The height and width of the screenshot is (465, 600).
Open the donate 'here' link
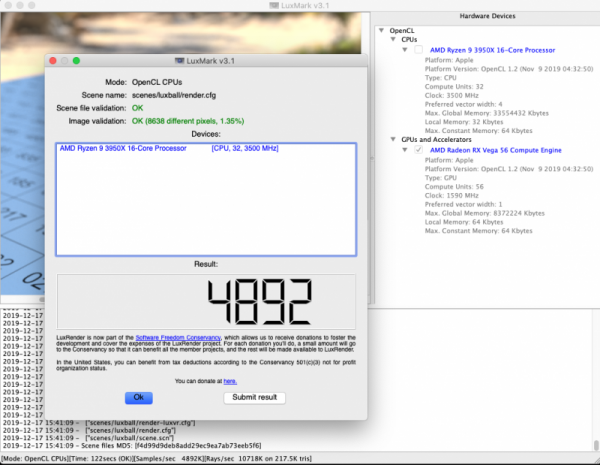pos(230,381)
